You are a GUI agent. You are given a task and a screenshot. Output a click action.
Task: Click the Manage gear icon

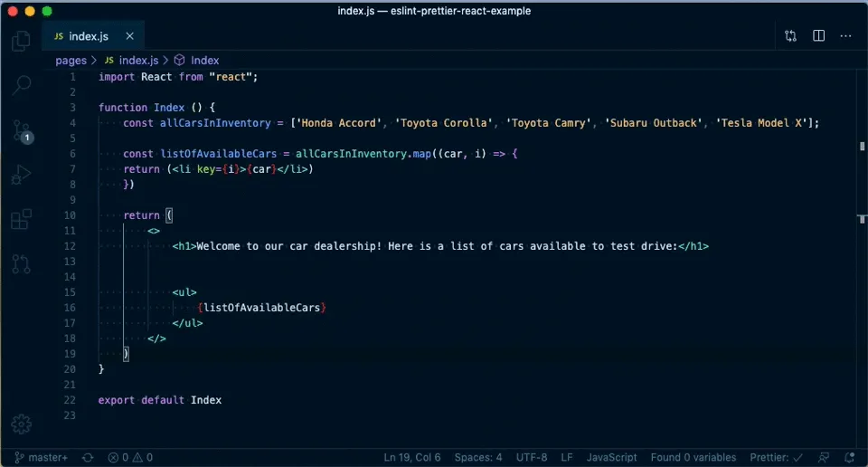pos(21,424)
